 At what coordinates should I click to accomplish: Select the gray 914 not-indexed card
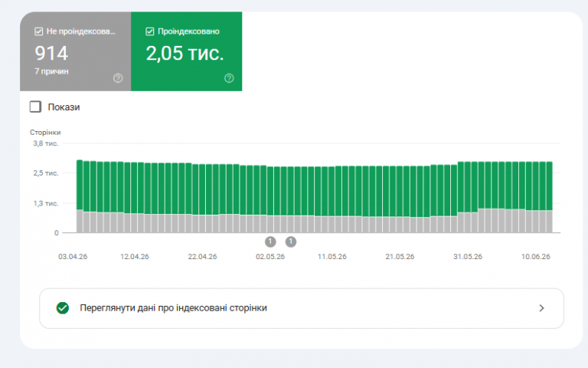click(x=75, y=51)
